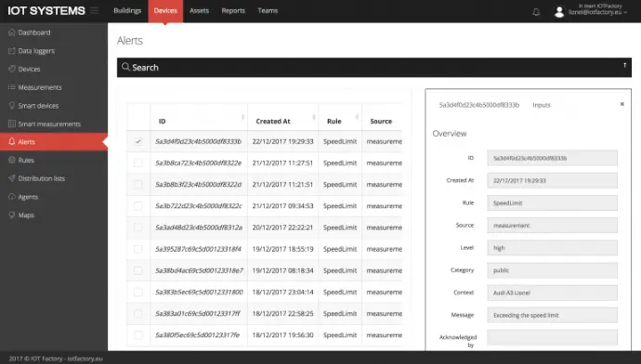Open the Teams menu
The height and width of the screenshot is (364, 641).
coord(268,10)
